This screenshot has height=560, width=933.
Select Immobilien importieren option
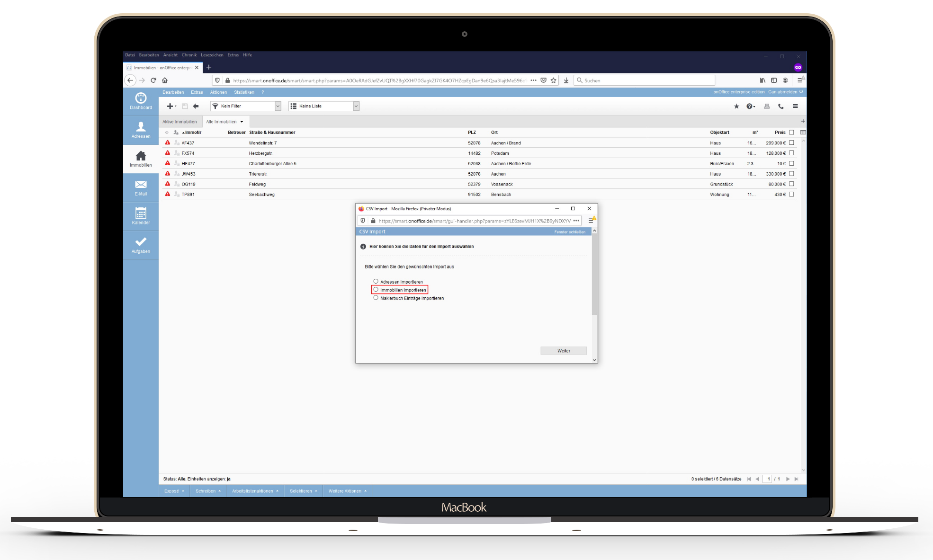coord(376,290)
